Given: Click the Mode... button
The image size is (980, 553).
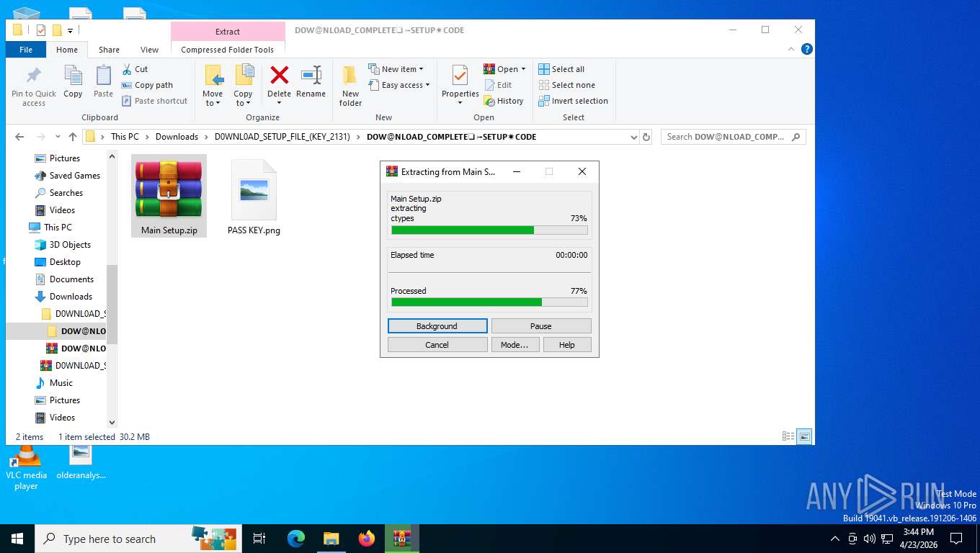Looking at the screenshot, I should pyautogui.click(x=514, y=345).
